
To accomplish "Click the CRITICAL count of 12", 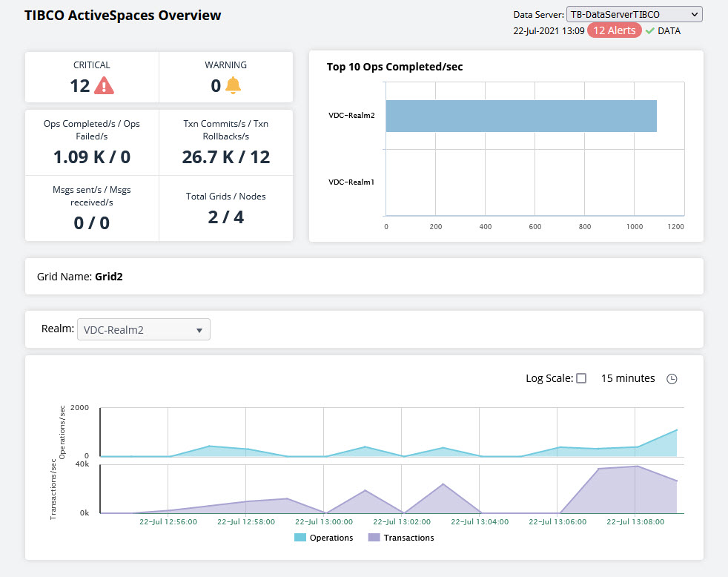I will click(80, 86).
